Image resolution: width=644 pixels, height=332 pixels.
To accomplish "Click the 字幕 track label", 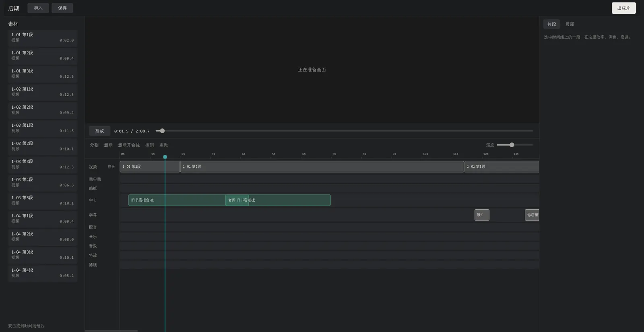I will pos(93,215).
